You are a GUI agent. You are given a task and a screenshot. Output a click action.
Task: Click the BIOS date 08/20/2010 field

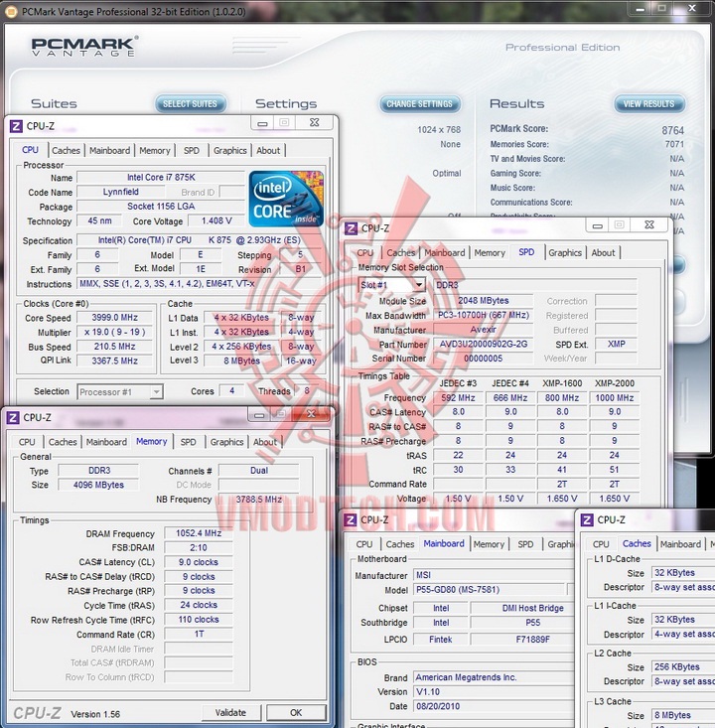click(x=494, y=706)
